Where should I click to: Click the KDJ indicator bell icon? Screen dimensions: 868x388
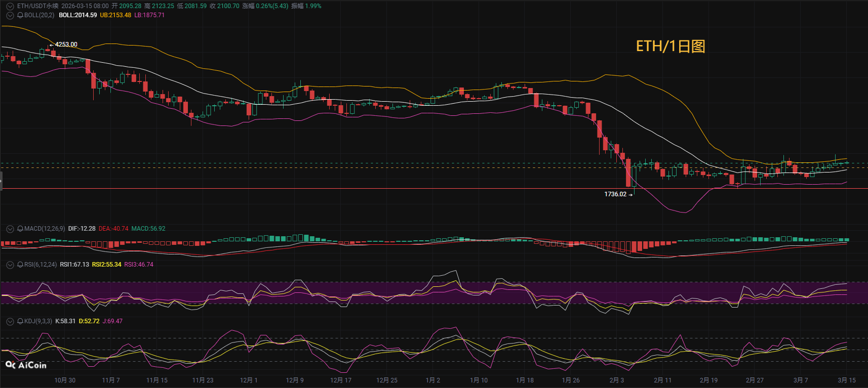pyautogui.click(x=20, y=321)
